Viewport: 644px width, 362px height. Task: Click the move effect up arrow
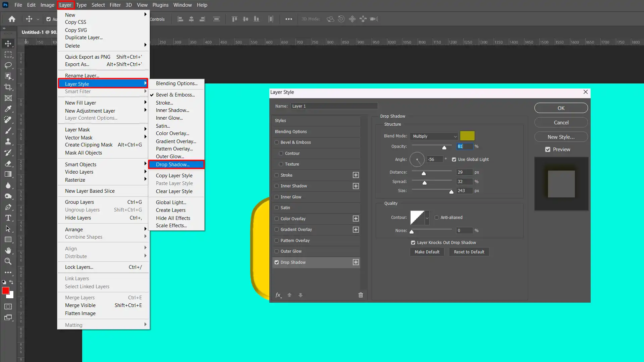(x=289, y=295)
